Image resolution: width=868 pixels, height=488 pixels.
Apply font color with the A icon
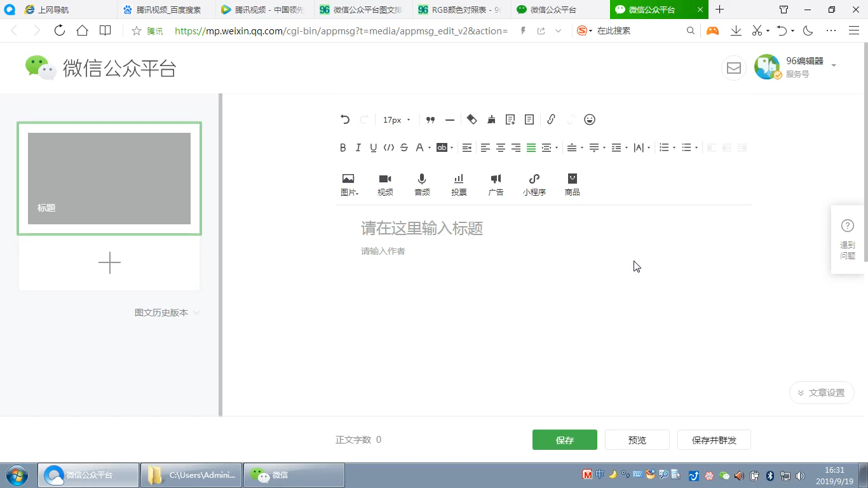pos(419,147)
